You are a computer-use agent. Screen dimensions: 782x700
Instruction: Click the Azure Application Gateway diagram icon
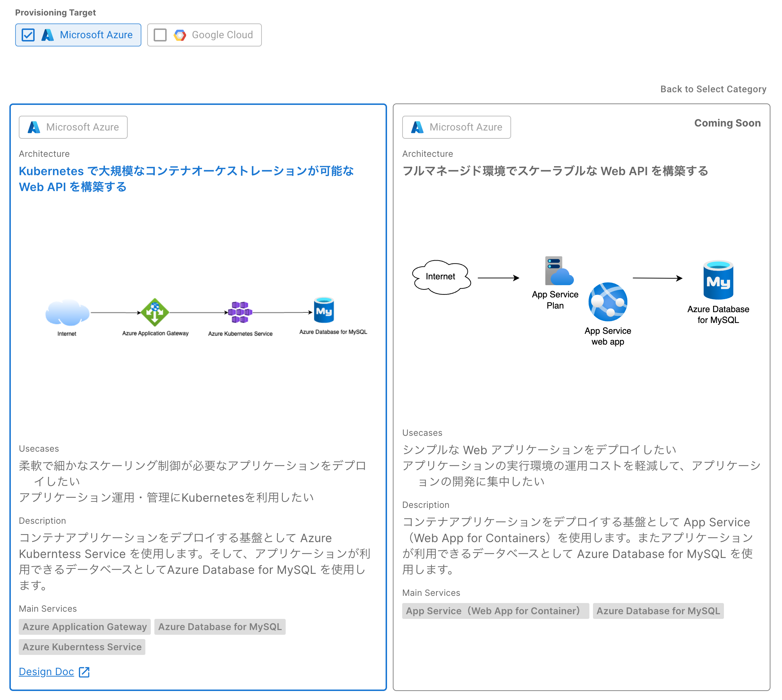pyautogui.click(x=155, y=312)
